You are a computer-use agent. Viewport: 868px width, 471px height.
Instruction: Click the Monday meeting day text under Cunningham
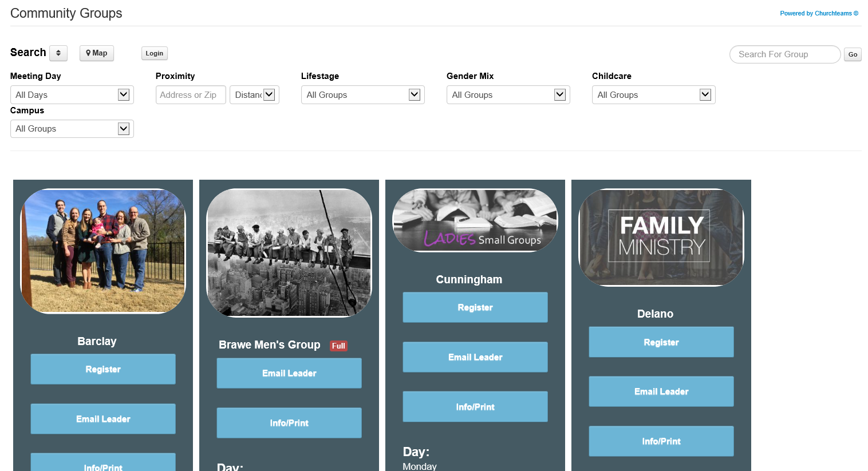tap(420, 466)
